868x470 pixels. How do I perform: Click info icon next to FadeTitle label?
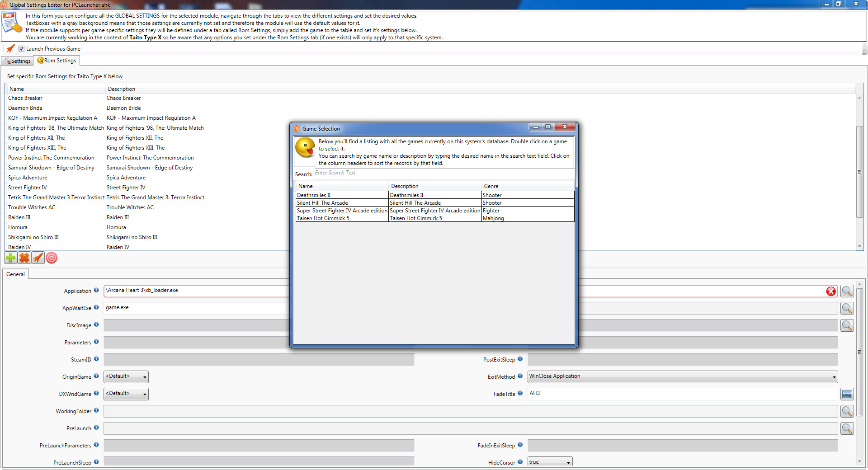pos(520,393)
